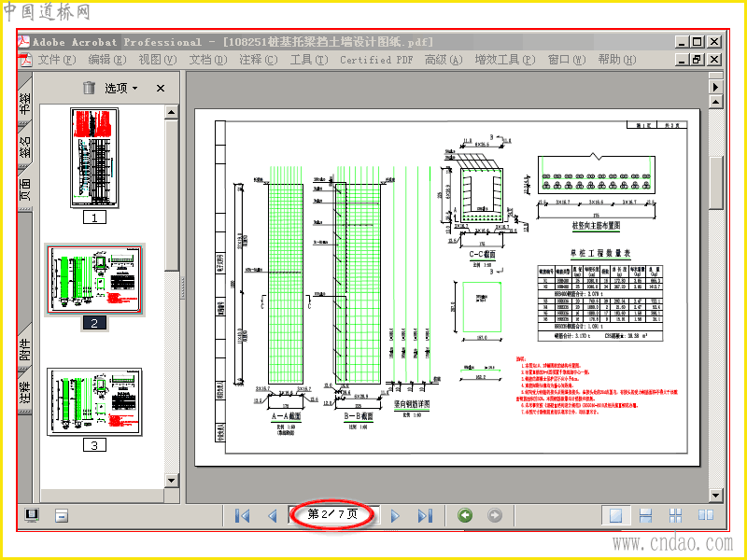The image size is (747, 560).
Task: Switch to the 书签 bookmarks tab
Action: pyautogui.click(x=25, y=102)
